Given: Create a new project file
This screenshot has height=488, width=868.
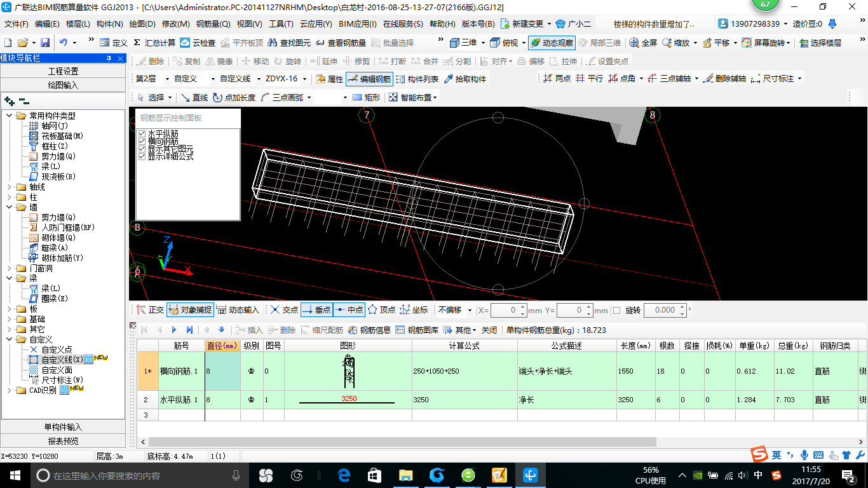Looking at the screenshot, I should 8,43.
